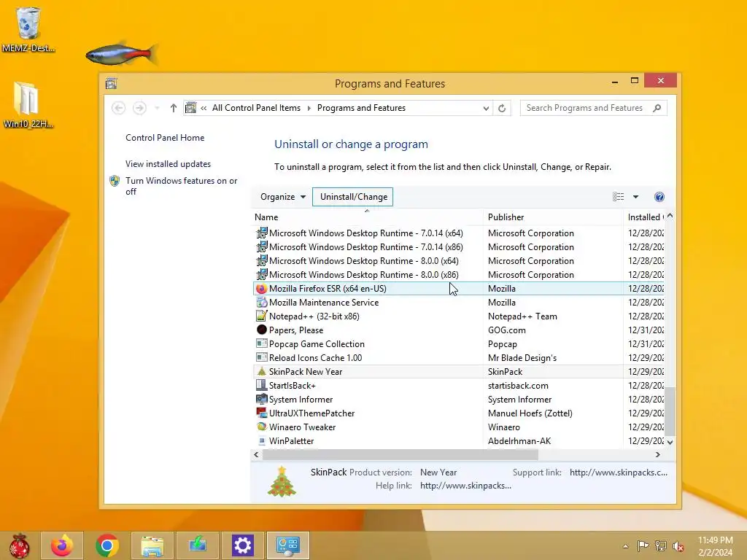Open the Win10_22H folder on the desktop

tap(28, 105)
